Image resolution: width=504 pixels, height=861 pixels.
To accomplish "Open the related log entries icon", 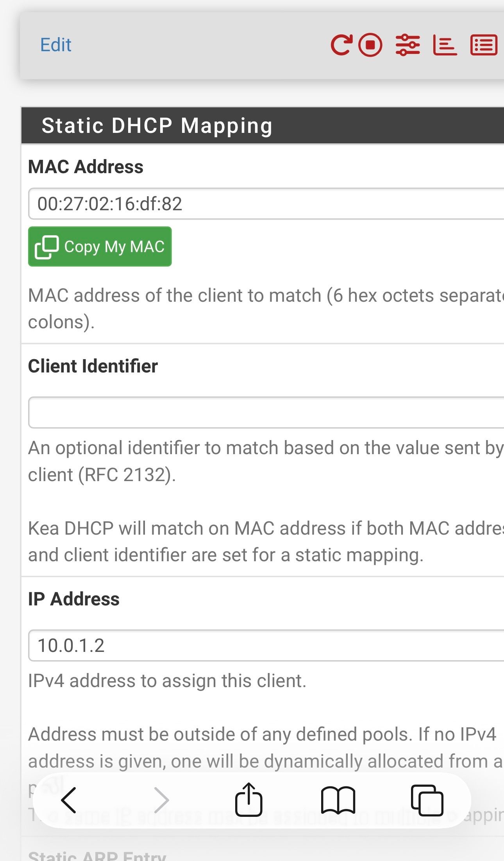I will 484,45.
